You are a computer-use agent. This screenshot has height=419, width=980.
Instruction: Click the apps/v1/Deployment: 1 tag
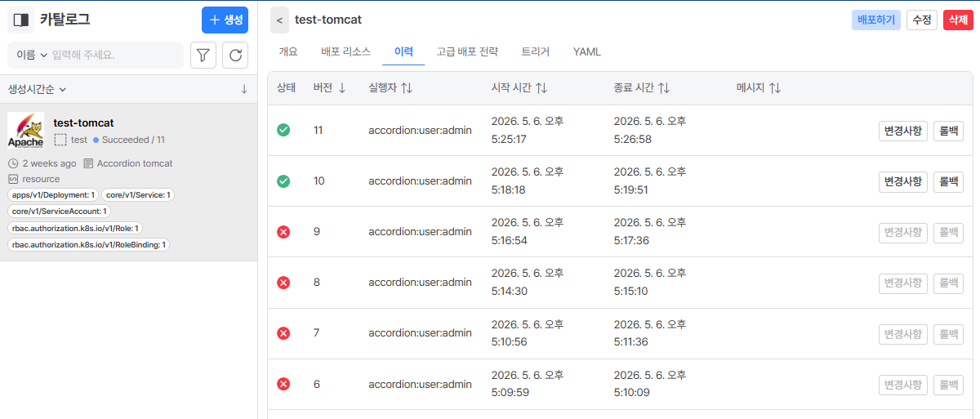pyautogui.click(x=53, y=195)
